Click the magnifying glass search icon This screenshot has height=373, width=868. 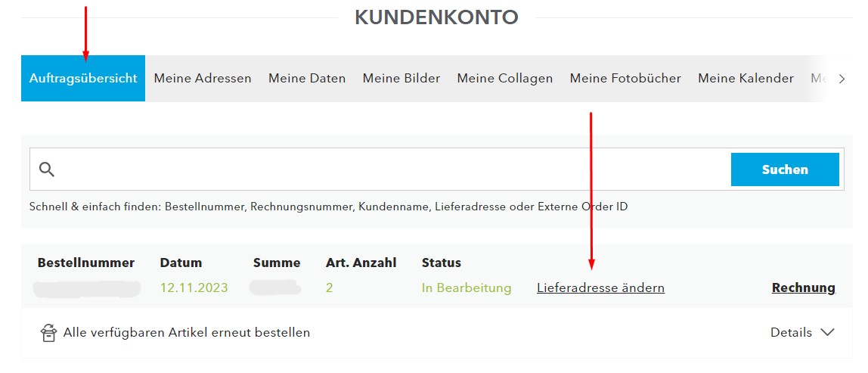pos(47,169)
